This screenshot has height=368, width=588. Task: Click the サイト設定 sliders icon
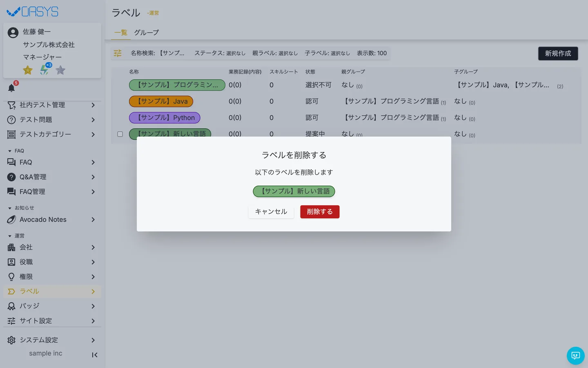(11, 321)
